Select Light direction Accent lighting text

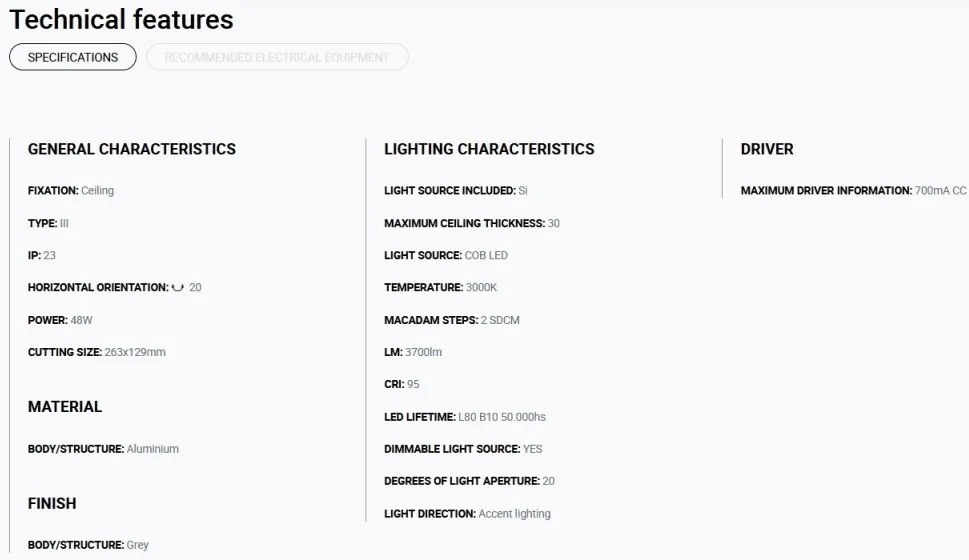pyautogui.click(x=467, y=514)
